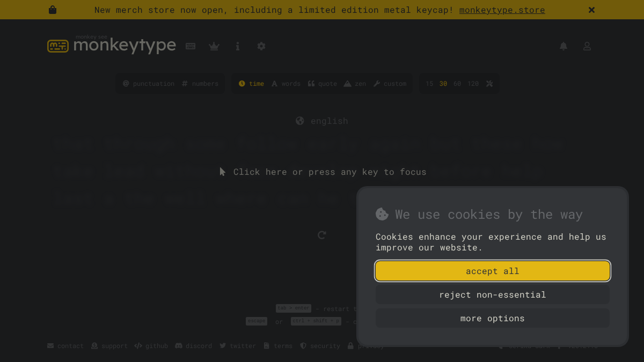Viewport: 644px width, 362px height.
Task: Open the support footer link
Action: [x=109, y=346]
